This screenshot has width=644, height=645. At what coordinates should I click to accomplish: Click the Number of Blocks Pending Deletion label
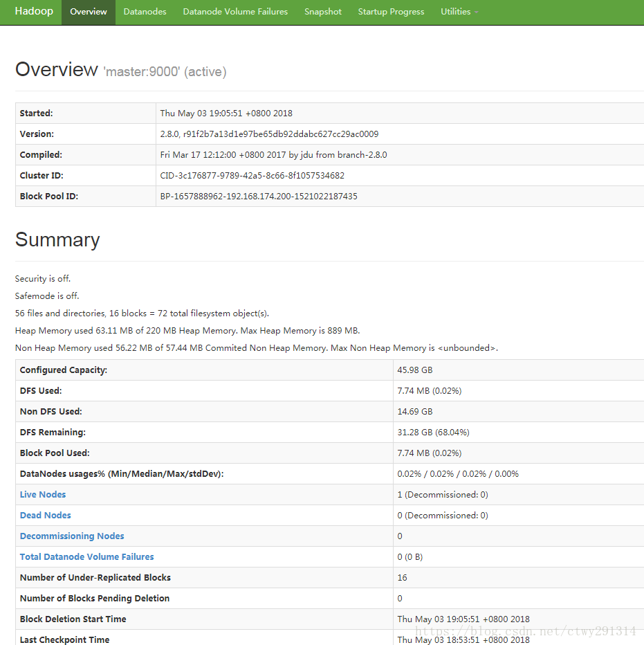pos(95,598)
